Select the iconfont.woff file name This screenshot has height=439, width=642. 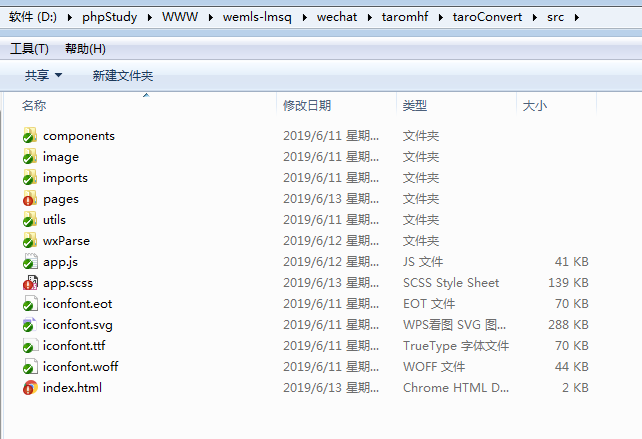point(80,367)
